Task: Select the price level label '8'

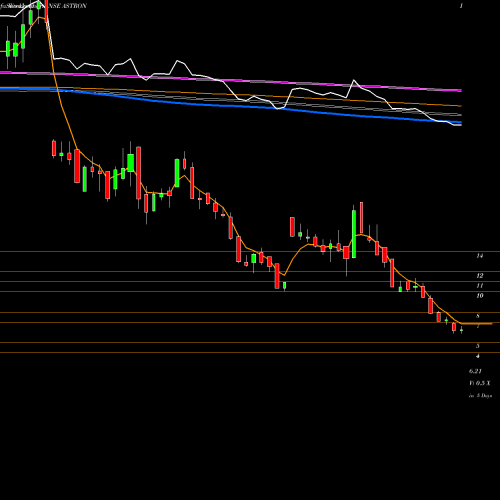Action: point(478,316)
